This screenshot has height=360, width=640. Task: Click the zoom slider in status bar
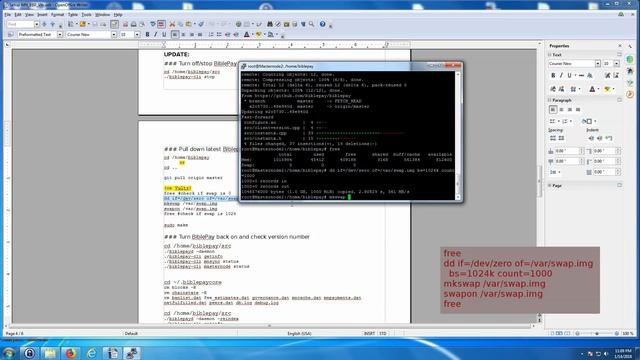coord(597,333)
